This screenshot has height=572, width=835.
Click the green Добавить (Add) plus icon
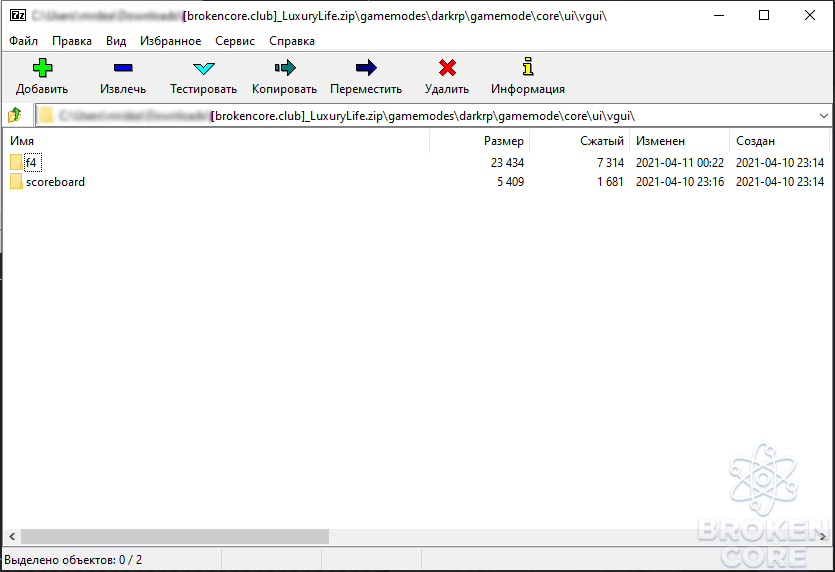(42, 68)
